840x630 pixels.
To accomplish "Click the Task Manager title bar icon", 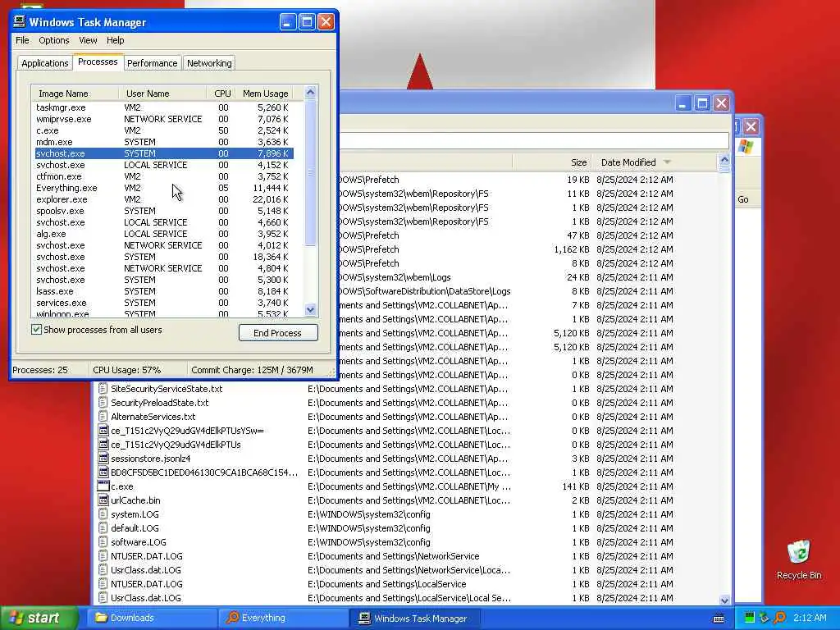I will point(20,21).
